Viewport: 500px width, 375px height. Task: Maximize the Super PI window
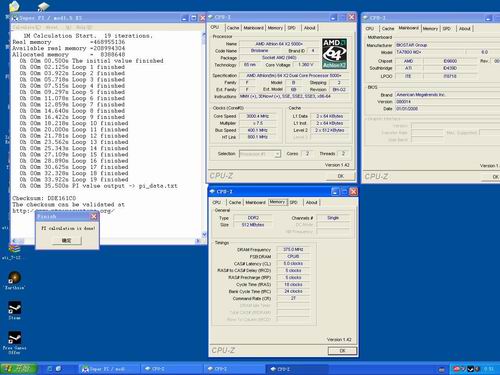194,18
